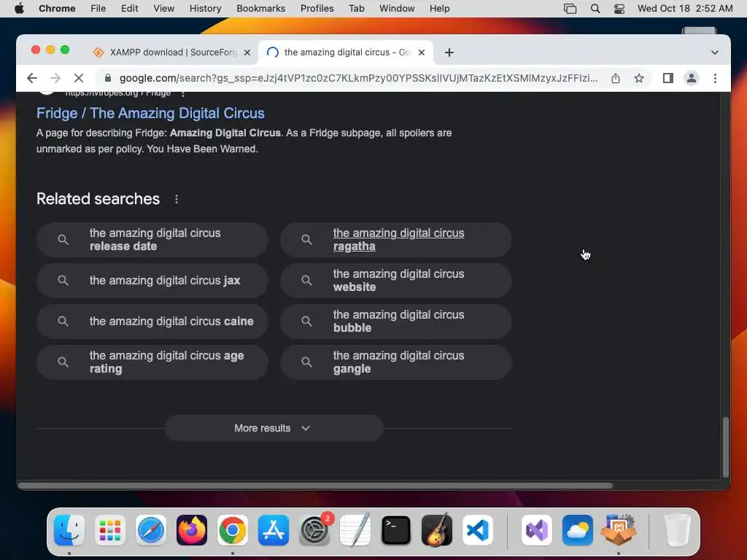Open Spotlight search in menu bar
This screenshot has width=747, height=560.
coord(595,9)
